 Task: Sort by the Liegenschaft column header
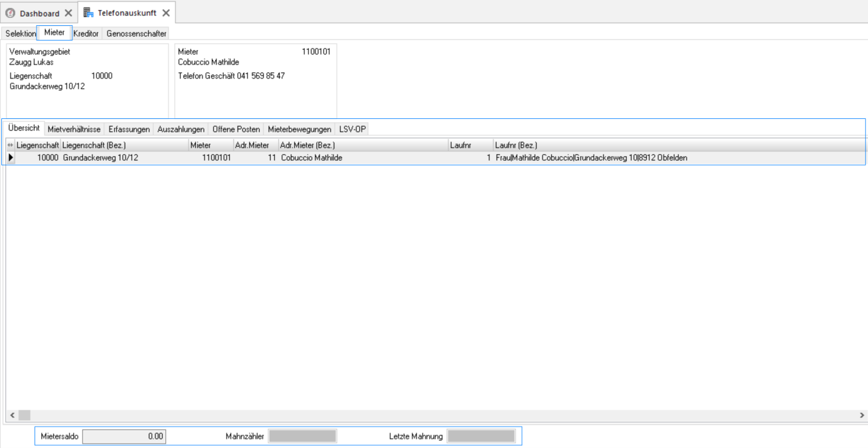pos(38,145)
